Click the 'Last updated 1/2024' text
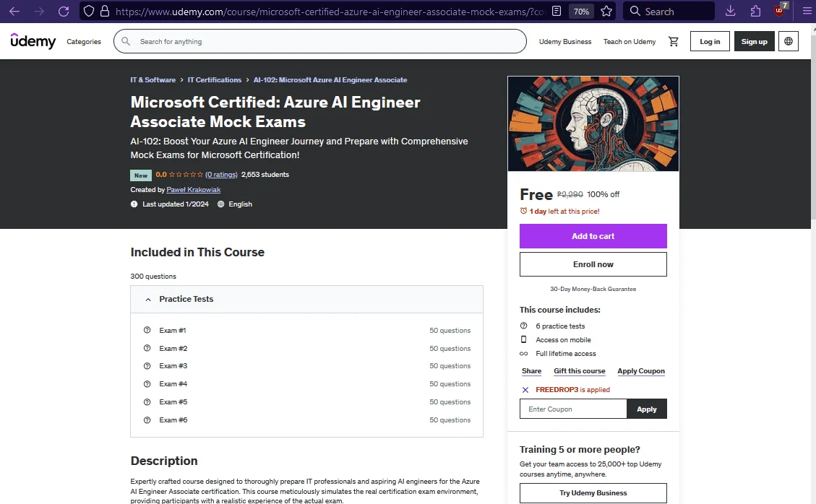Screen dimensions: 816x504 coord(176,204)
